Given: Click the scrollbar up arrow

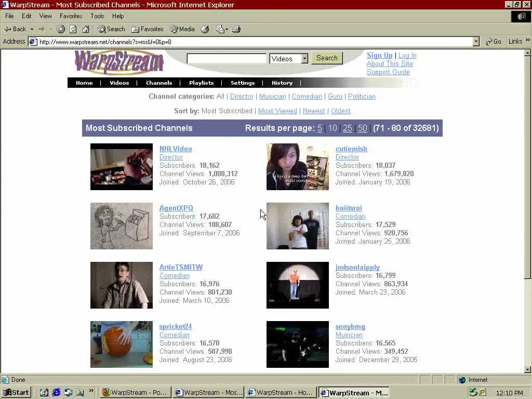Looking at the screenshot, I should [x=527, y=53].
